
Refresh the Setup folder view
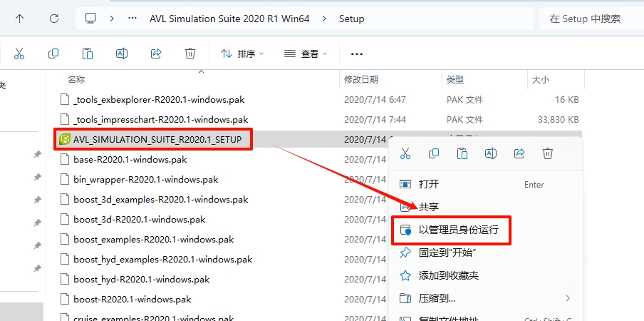pyautogui.click(x=54, y=19)
